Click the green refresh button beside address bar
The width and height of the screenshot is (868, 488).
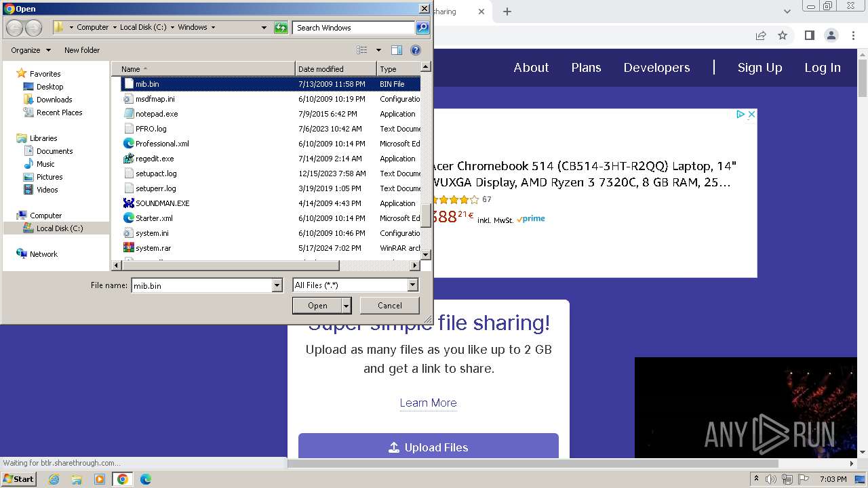tap(281, 28)
